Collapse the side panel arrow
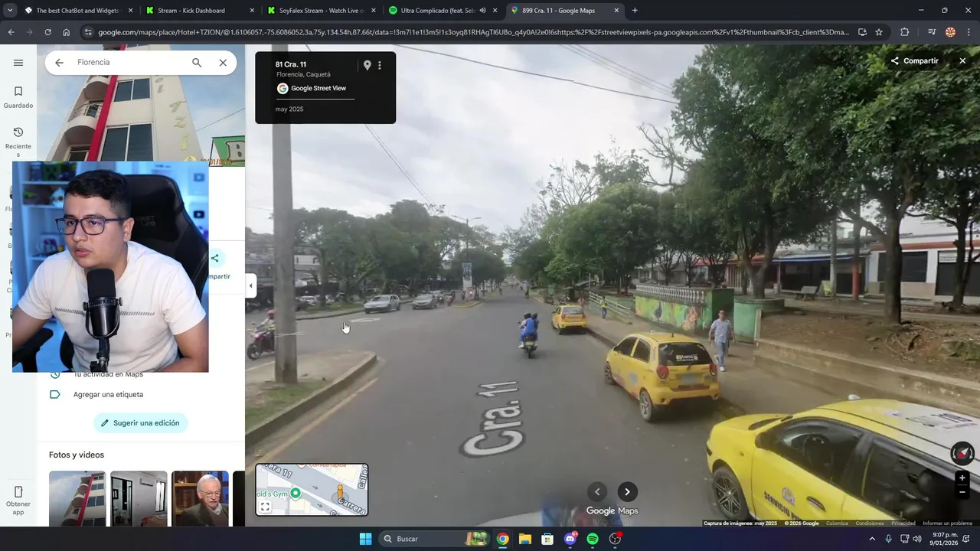This screenshot has height=551, width=980. (x=250, y=286)
